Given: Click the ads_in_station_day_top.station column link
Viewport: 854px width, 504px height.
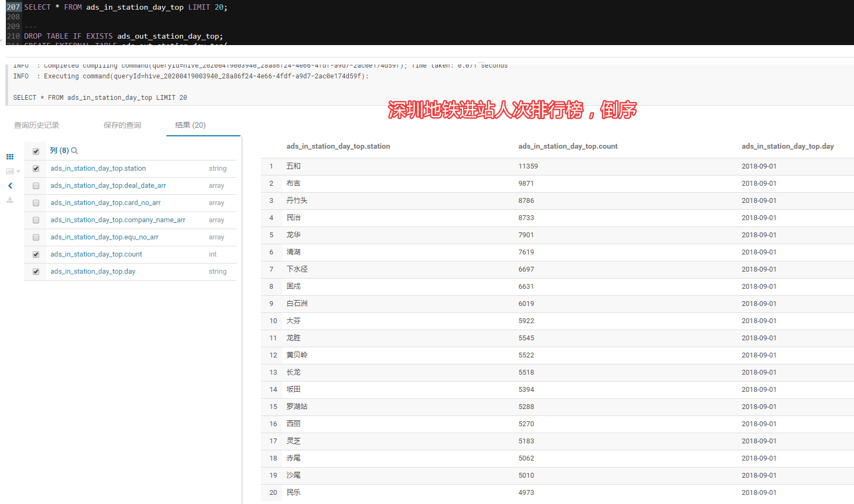Looking at the screenshot, I should 98,169.
